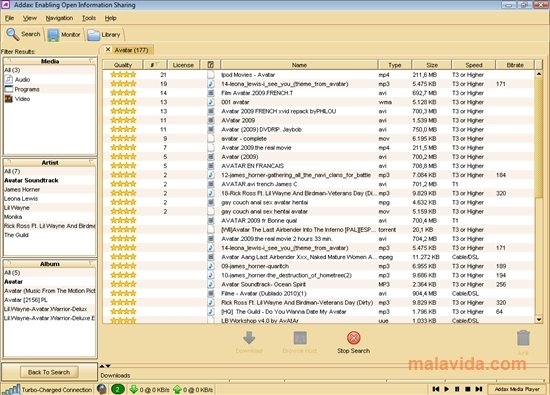Select Filme - Avatar (Dublado 2010)(1) result

[x=318, y=294]
